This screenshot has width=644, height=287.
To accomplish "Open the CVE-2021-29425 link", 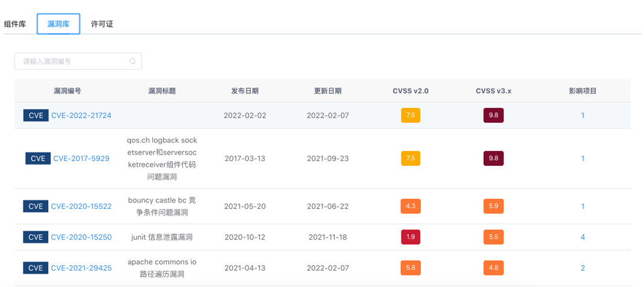I will click(x=81, y=268).
